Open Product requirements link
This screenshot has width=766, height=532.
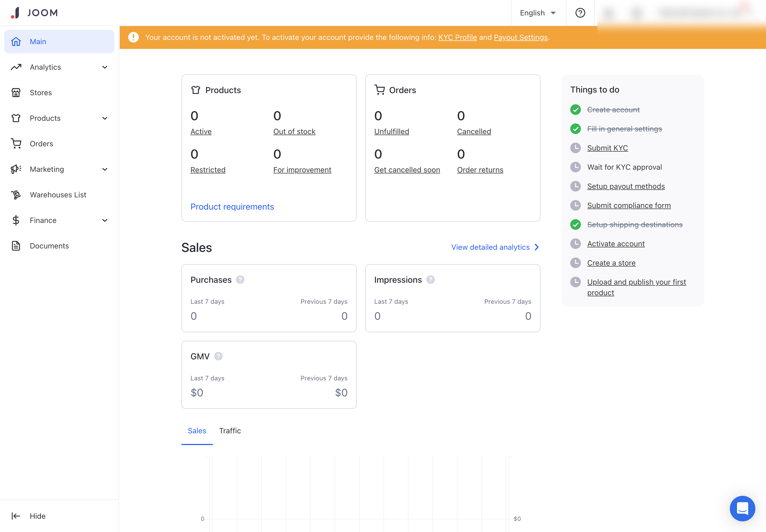tap(232, 207)
